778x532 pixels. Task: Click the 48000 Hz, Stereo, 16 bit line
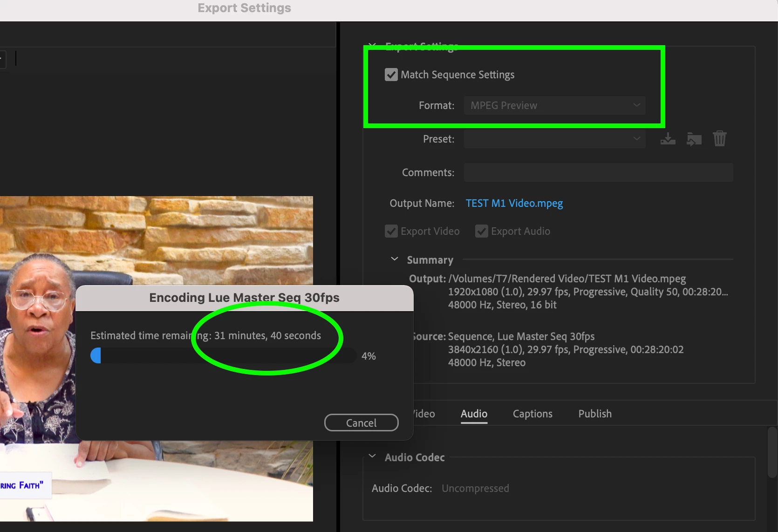pos(502,305)
